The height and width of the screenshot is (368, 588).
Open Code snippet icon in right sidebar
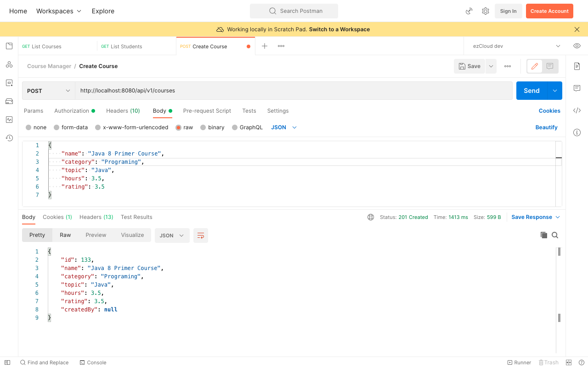577,110
